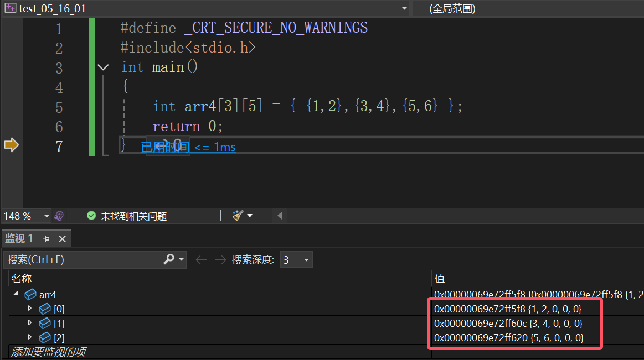Pin the 监视 1 watch window
644x360 pixels.
coord(46,239)
